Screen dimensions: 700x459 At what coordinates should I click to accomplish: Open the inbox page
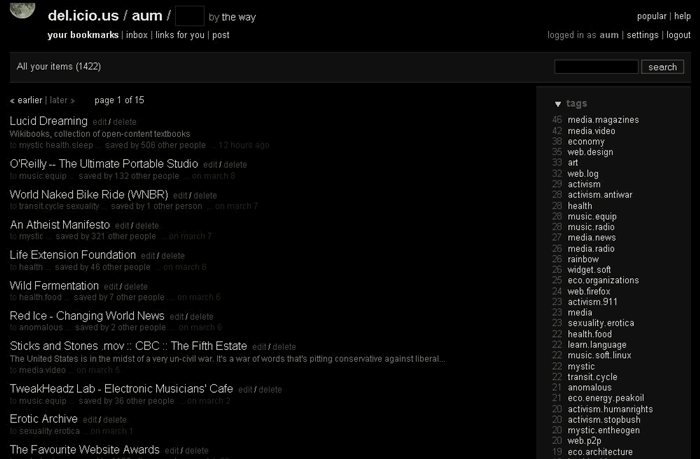click(137, 35)
